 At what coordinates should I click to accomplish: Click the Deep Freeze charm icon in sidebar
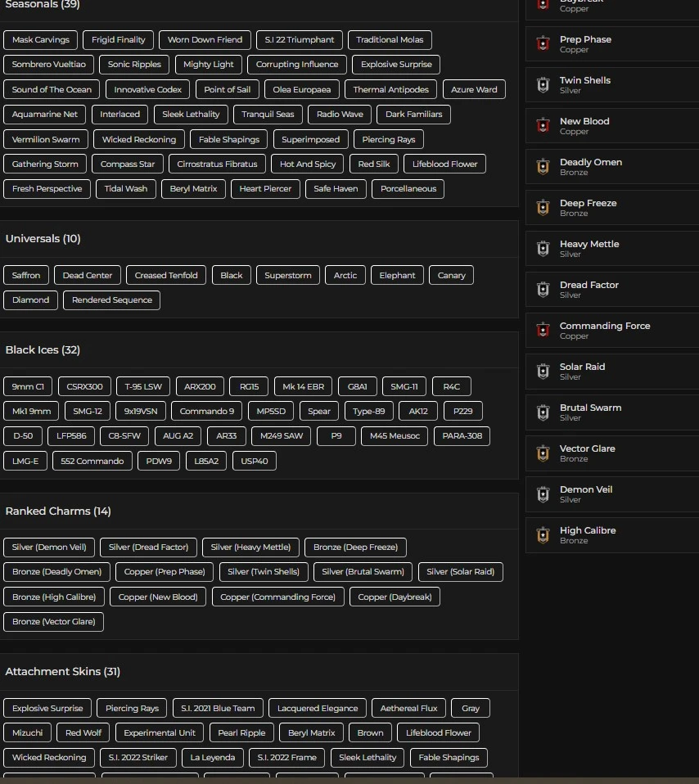point(543,208)
